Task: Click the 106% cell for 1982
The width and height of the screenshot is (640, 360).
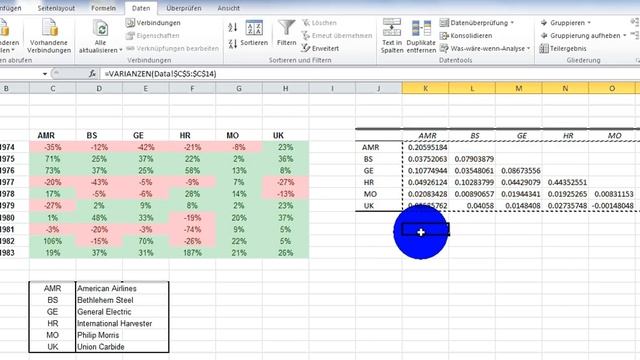Action: pyautogui.click(x=53, y=241)
